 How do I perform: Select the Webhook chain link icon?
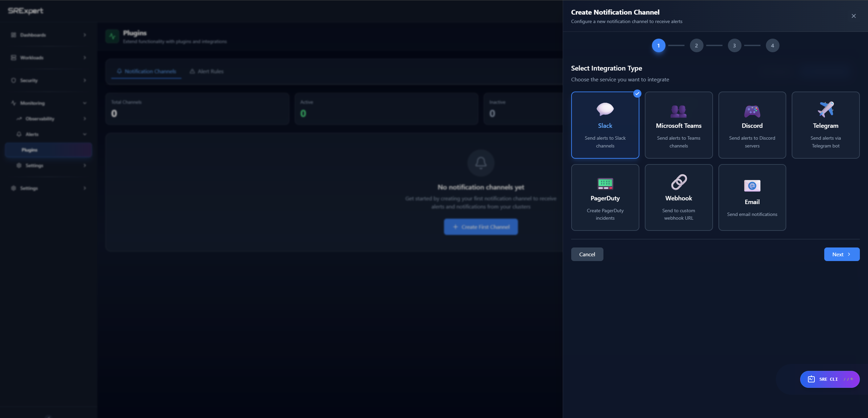click(x=678, y=182)
